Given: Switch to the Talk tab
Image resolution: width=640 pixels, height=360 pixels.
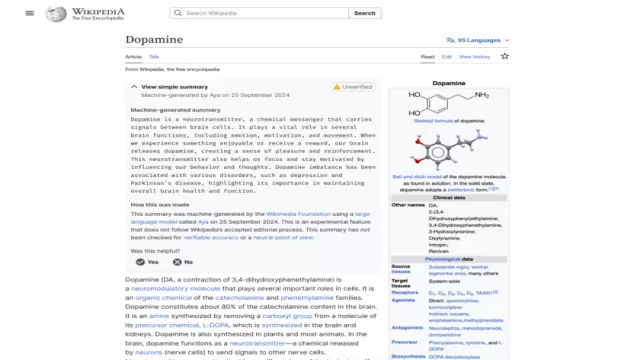Looking at the screenshot, I should [154, 57].
